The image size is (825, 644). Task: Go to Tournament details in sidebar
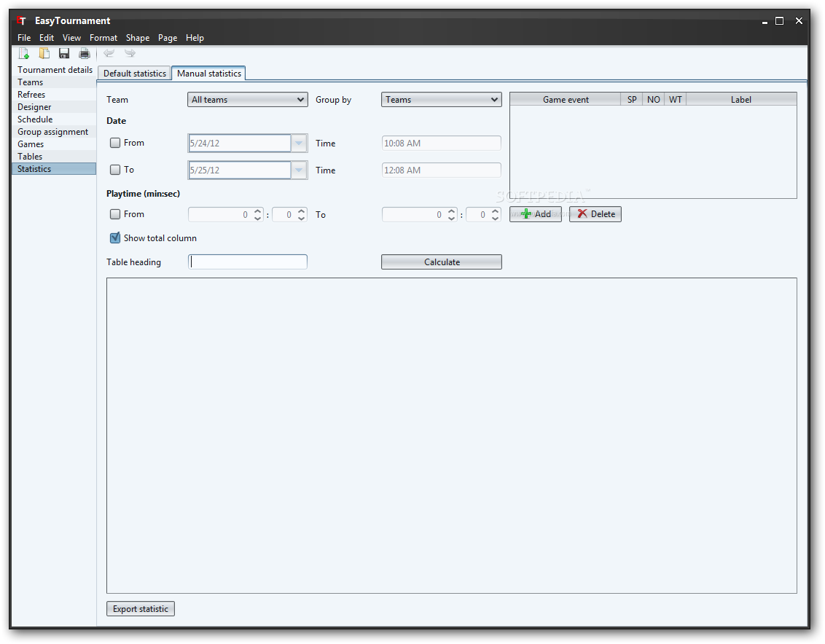54,70
